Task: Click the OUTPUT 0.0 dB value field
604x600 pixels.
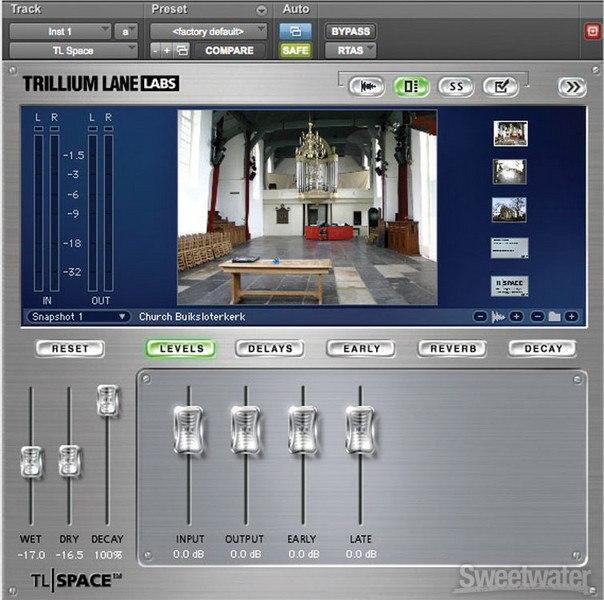Action: tap(246, 554)
